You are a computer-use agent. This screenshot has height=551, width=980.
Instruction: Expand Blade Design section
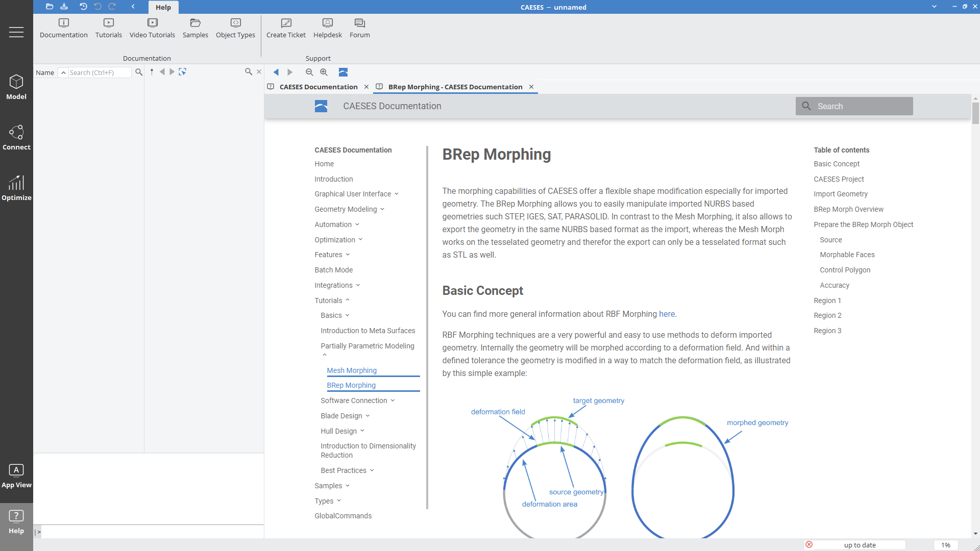click(367, 416)
